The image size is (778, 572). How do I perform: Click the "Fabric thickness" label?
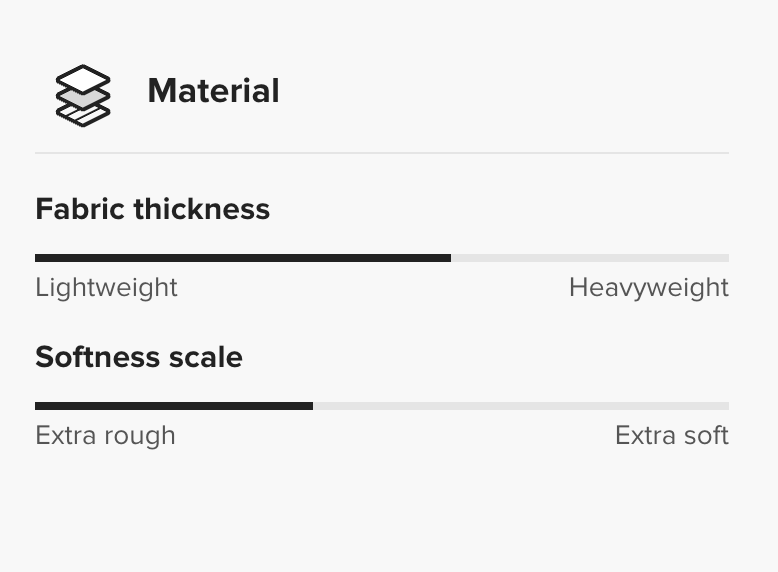[x=152, y=209]
